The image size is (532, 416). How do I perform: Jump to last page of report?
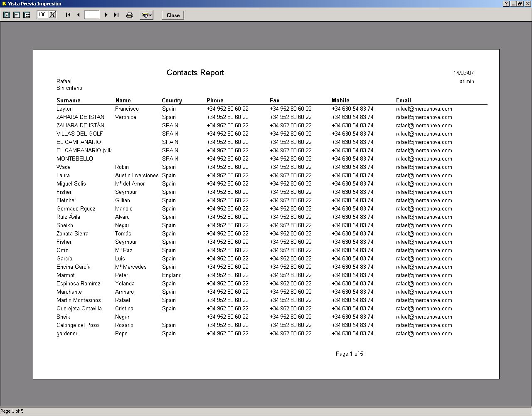116,15
